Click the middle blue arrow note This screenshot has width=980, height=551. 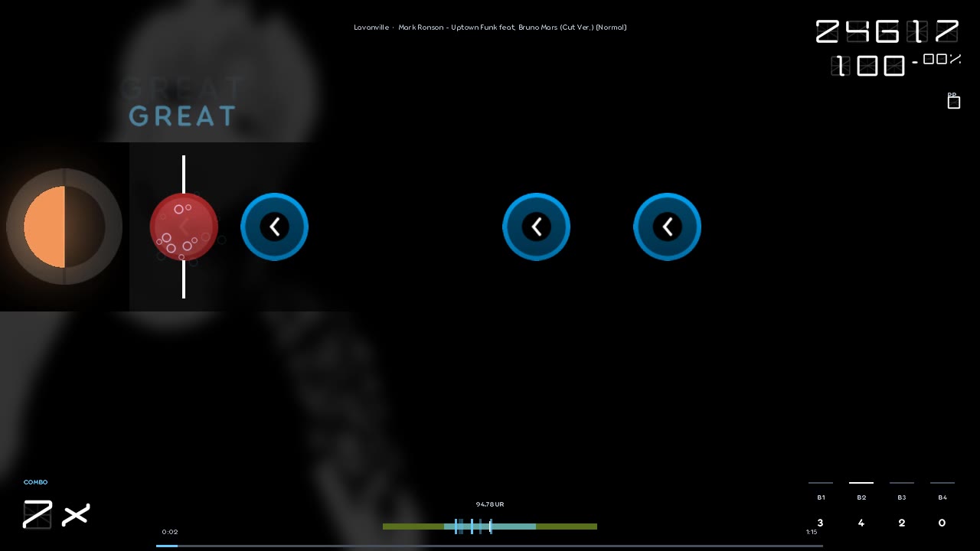pyautogui.click(x=536, y=227)
